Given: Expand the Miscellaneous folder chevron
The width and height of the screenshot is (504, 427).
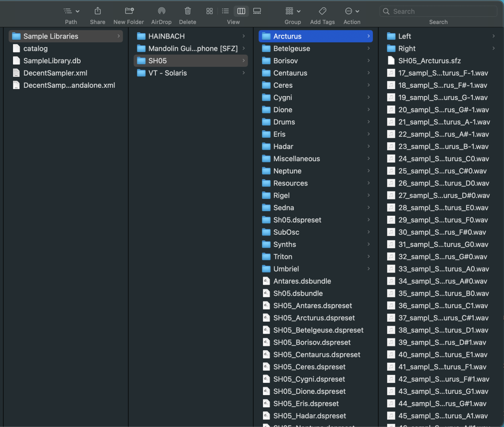Looking at the screenshot, I should pyautogui.click(x=369, y=159).
